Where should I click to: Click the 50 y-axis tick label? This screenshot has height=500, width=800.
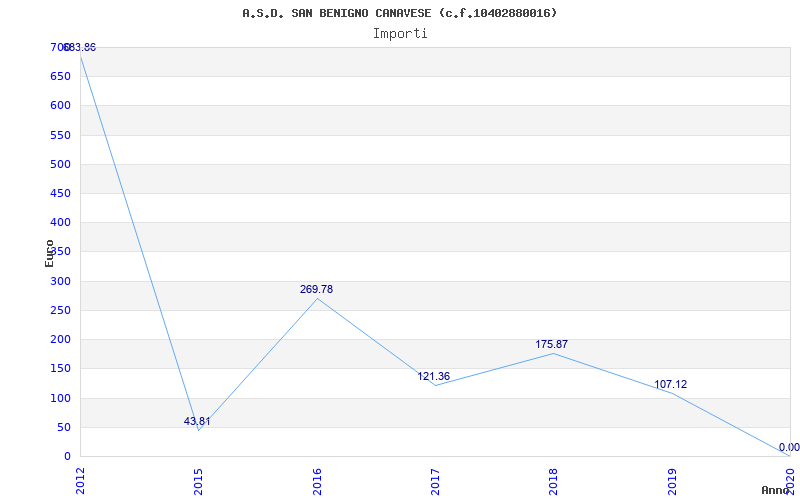pos(63,427)
